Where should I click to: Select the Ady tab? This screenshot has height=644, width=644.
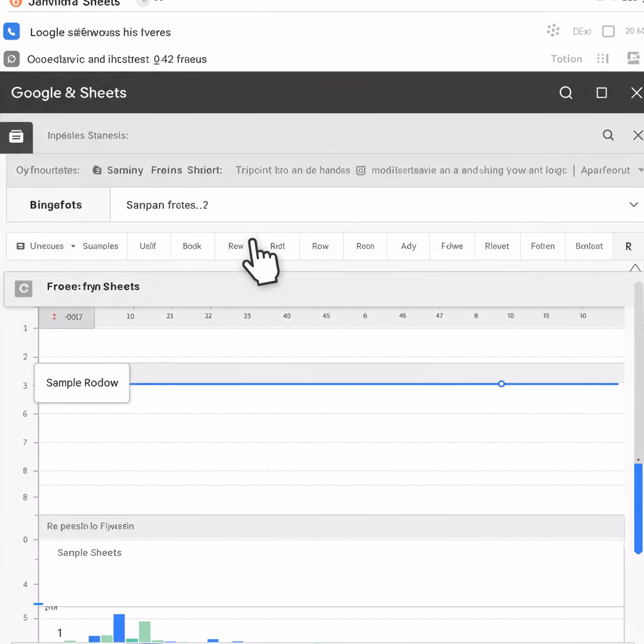click(x=409, y=246)
